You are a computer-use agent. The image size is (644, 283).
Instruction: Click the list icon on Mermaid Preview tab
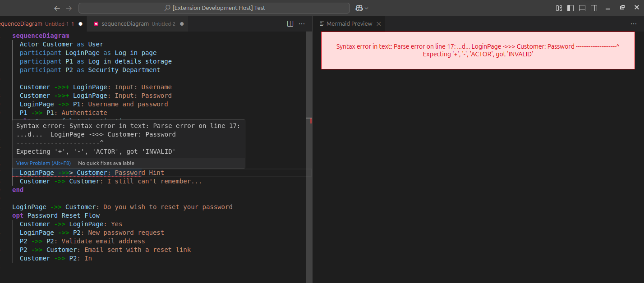[x=322, y=23]
